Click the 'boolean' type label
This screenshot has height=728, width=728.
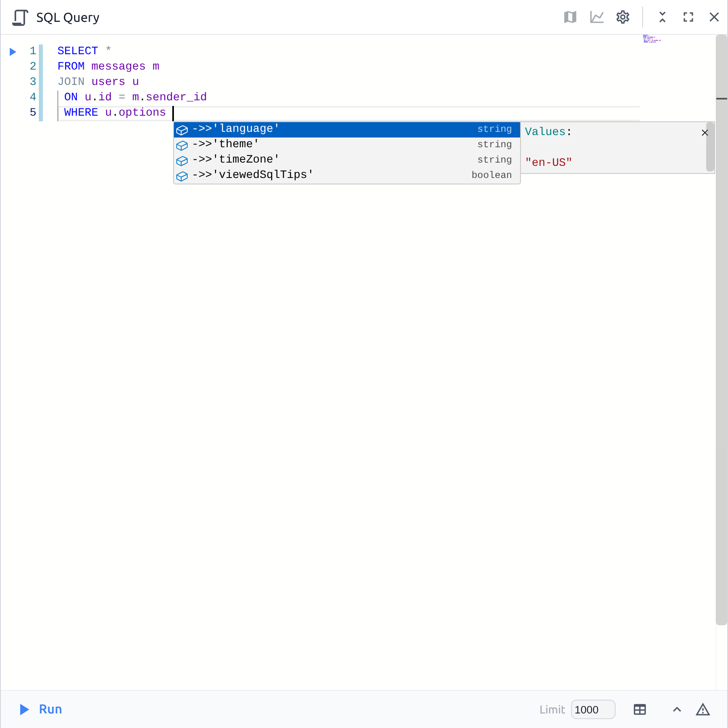point(491,175)
